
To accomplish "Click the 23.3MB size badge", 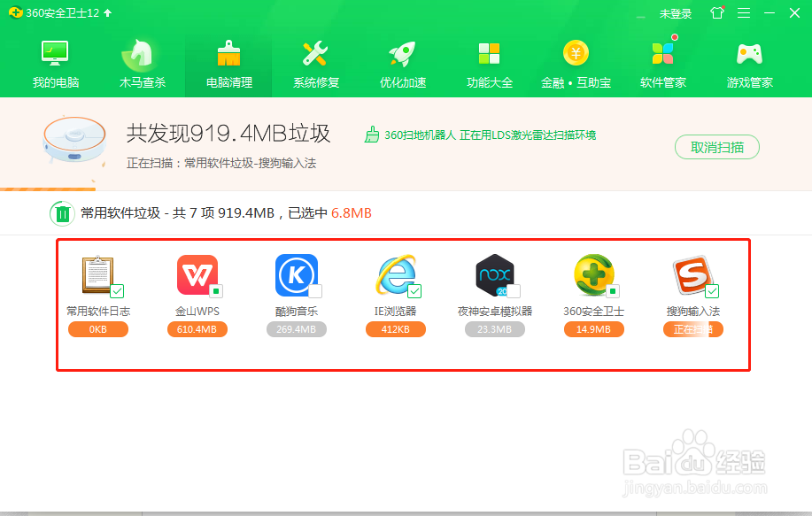I will click(495, 329).
